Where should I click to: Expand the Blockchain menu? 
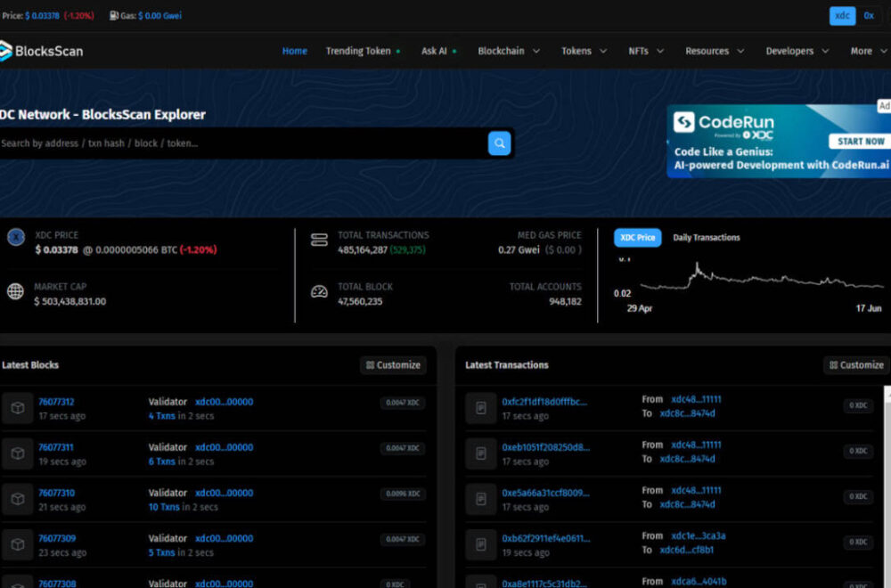point(509,51)
